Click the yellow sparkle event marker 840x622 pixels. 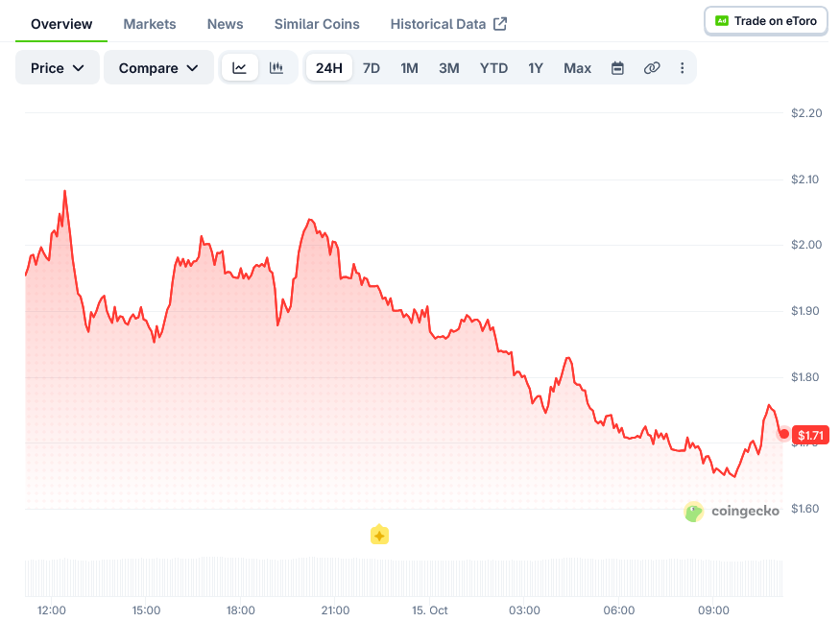click(x=379, y=535)
